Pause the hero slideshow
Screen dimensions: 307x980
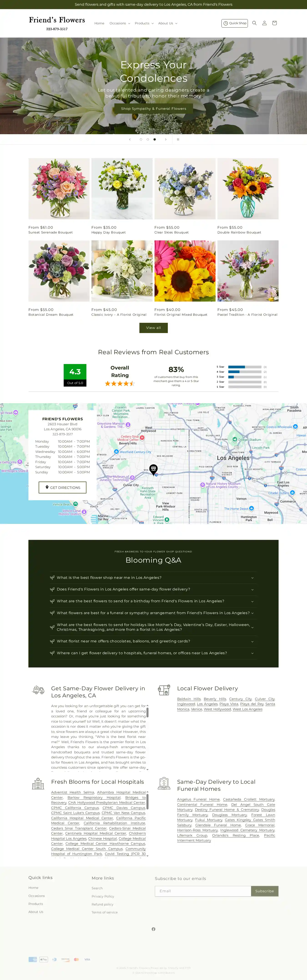178,139
